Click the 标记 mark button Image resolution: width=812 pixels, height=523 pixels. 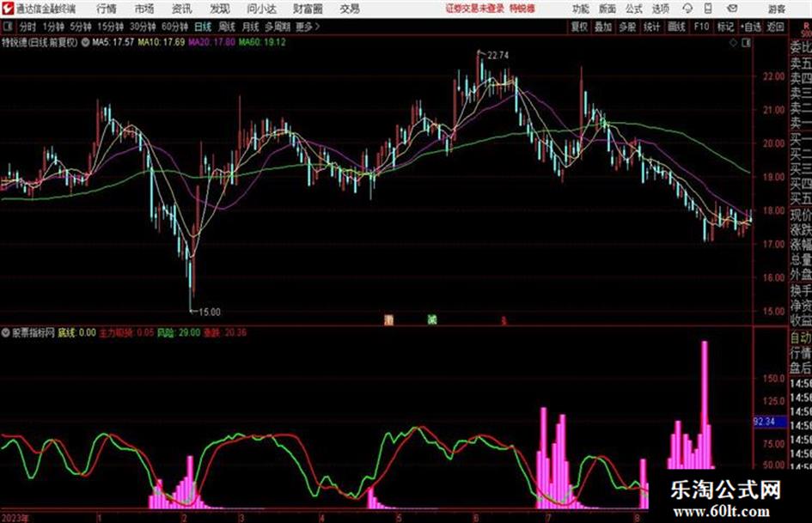pos(725,27)
